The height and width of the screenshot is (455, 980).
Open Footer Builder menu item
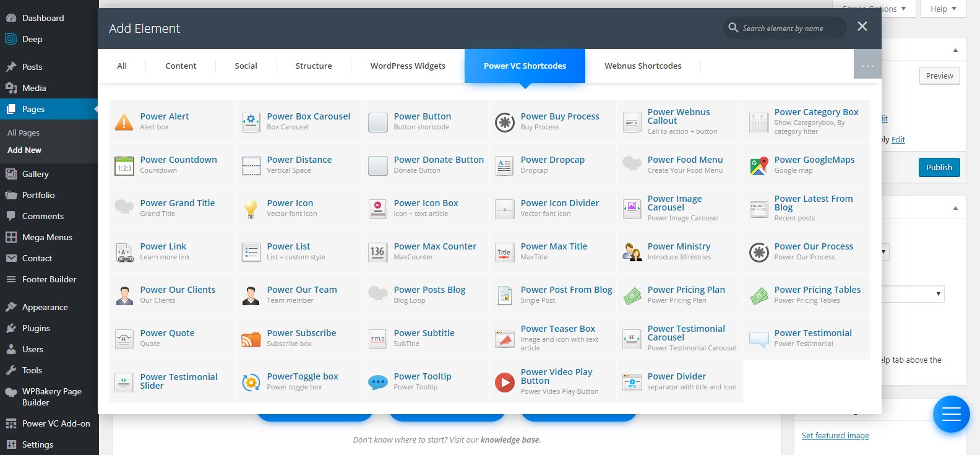click(x=49, y=279)
